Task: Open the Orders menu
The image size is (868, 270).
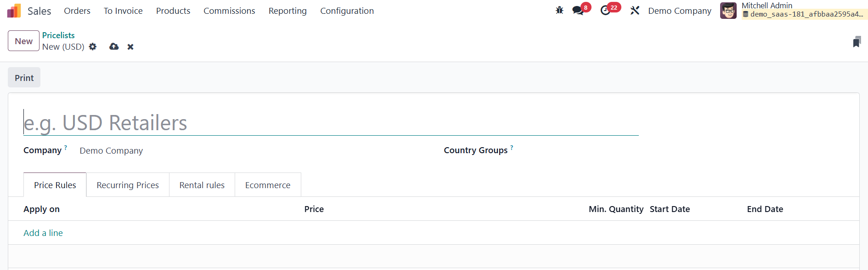Action: point(77,11)
